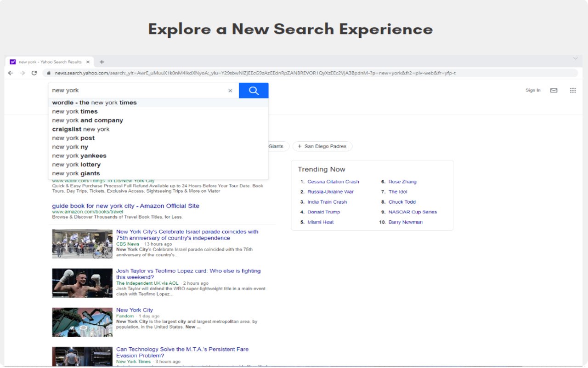Select suggestion new york post
Screen dimensions: 588x368
(158, 138)
